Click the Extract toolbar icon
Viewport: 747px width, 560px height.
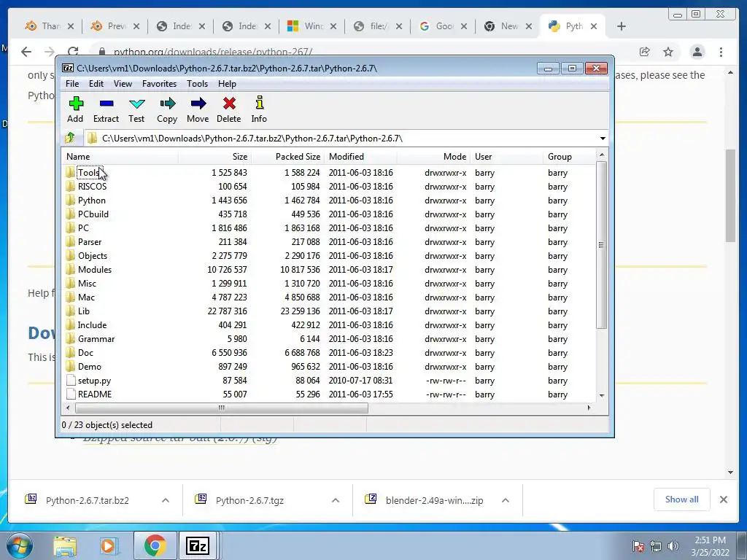tap(106, 109)
